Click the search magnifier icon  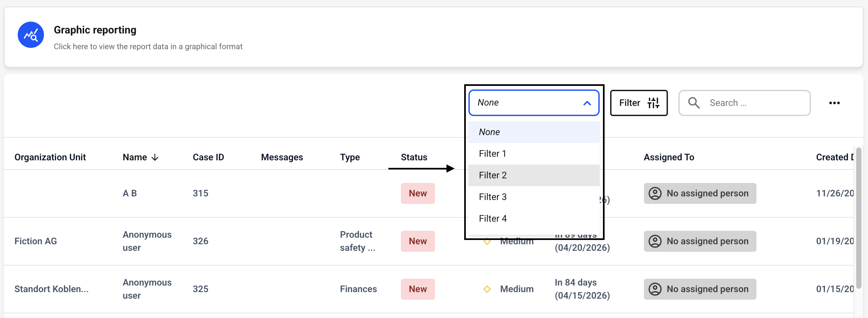coord(693,103)
